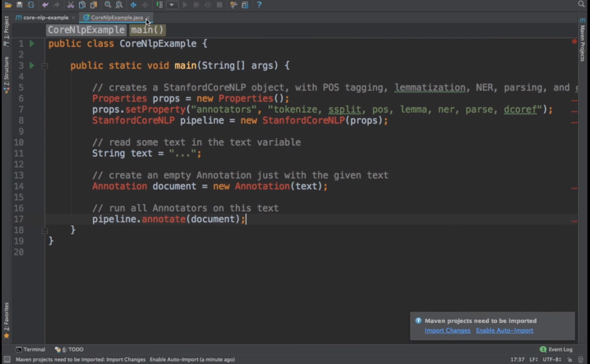Synchronize the project with the refresh icon
Viewport: 590px width, 364px height.
(31, 5)
